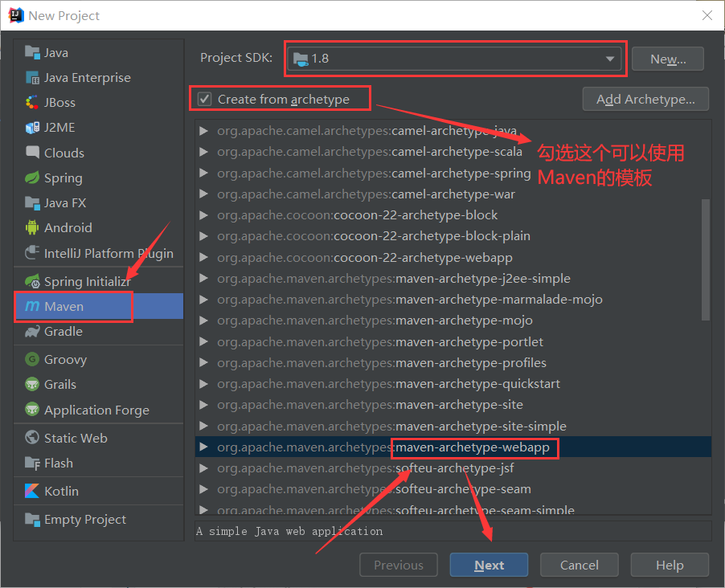Screen dimensions: 725x588
Task: Click the New... SDK button
Action: (x=668, y=59)
